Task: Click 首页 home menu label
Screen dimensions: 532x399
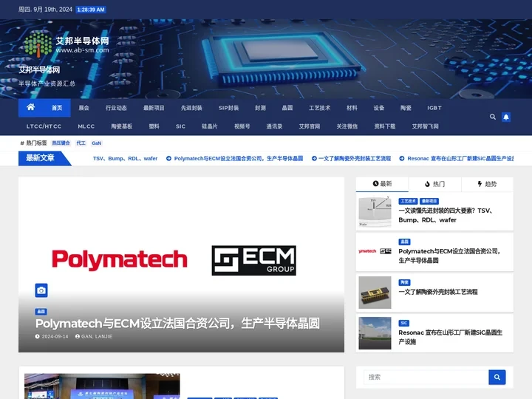Action: pyautogui.click(x=57, y=108)
